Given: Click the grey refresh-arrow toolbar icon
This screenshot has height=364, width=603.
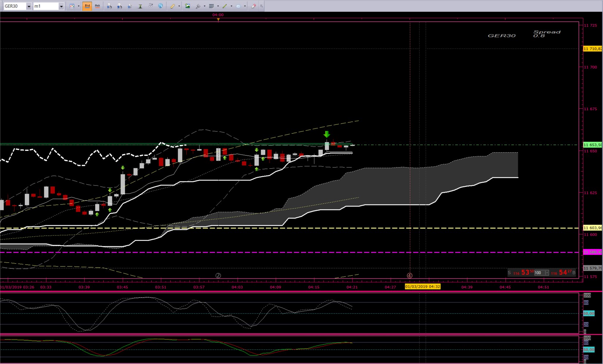Looking at the screenshot, I should point(150,6).
